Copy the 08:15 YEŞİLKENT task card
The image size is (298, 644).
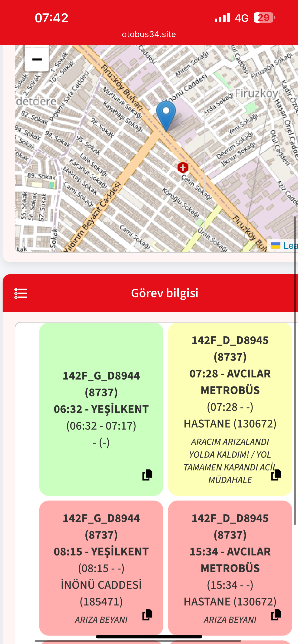click(147, 615)
